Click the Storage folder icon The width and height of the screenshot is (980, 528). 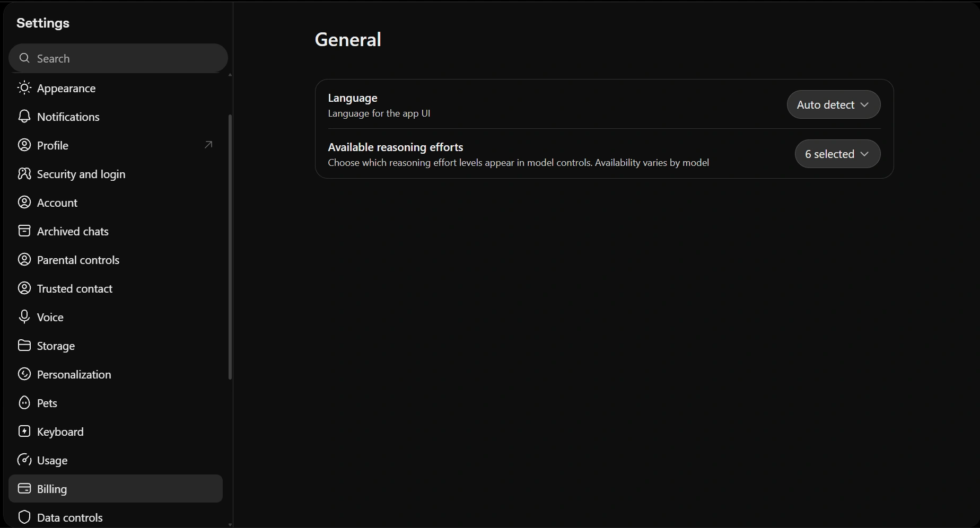coord(24,346)
